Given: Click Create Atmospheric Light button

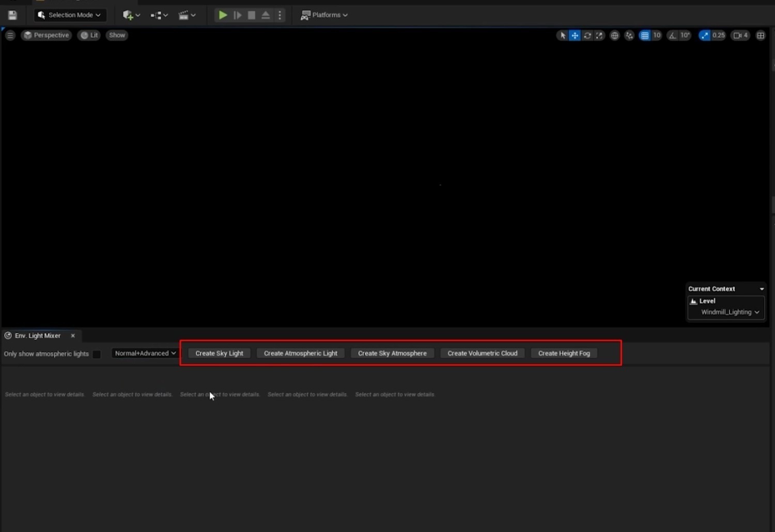Looking at the screenshot, I should click(x=301, y=353).
